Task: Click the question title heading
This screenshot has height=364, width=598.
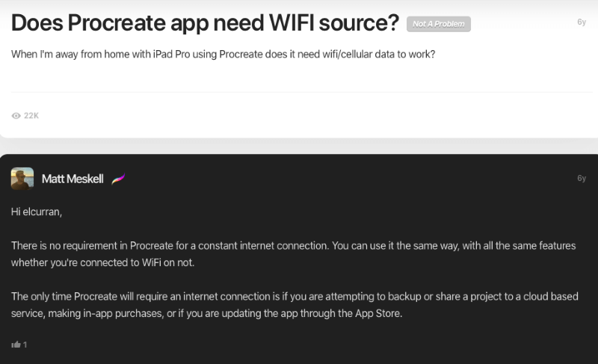Action: [205, 23]
